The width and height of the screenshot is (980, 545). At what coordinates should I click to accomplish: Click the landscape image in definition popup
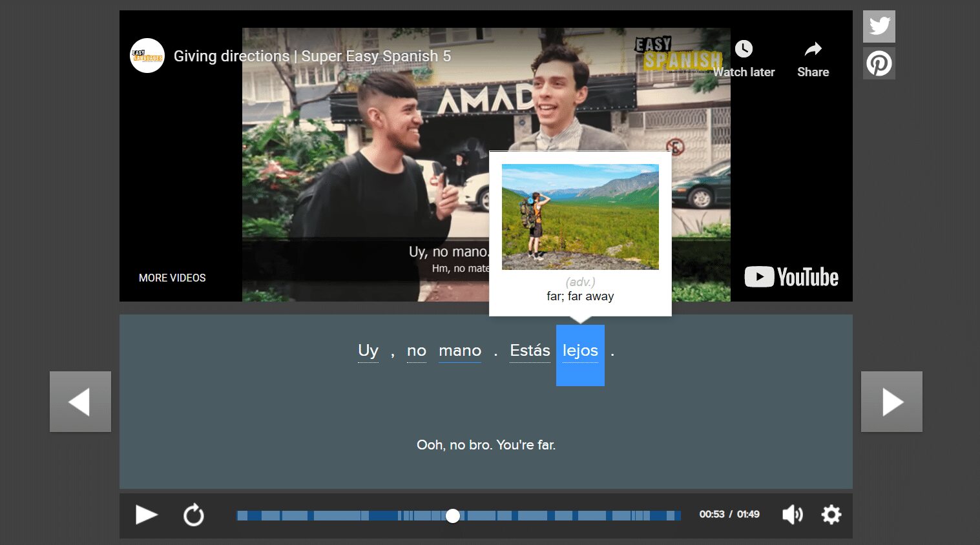[580, 217]
